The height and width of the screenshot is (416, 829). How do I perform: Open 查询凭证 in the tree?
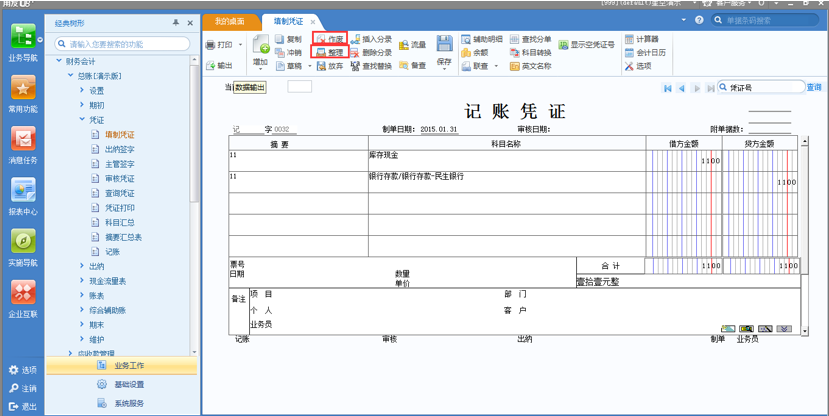click(x=119, y=193)
